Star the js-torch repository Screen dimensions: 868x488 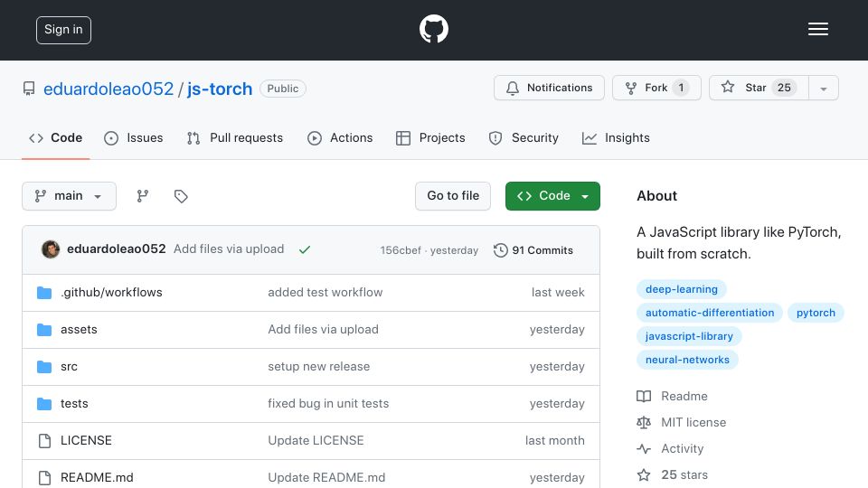759,88
